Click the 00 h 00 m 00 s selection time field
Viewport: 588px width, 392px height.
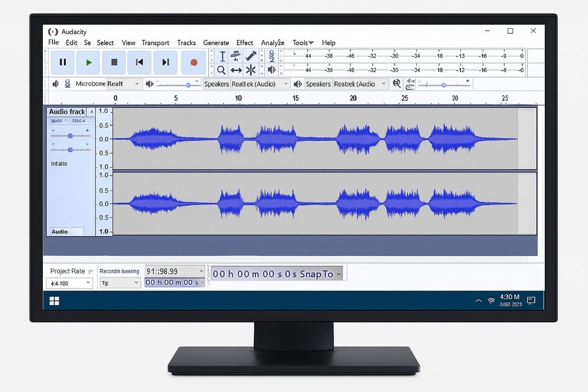tap(175, 283)
